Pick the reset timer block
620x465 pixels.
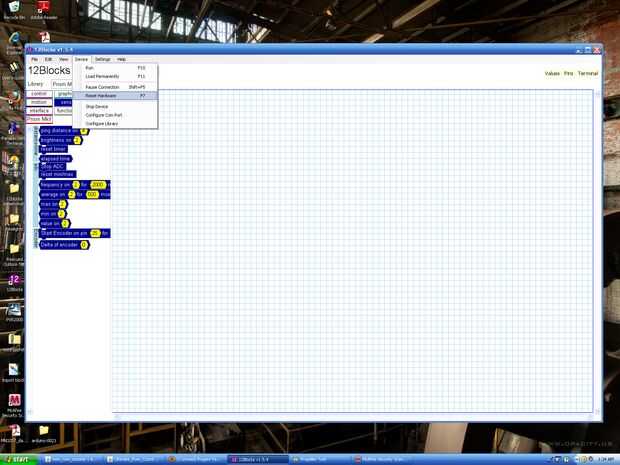(x=53, y=149)
